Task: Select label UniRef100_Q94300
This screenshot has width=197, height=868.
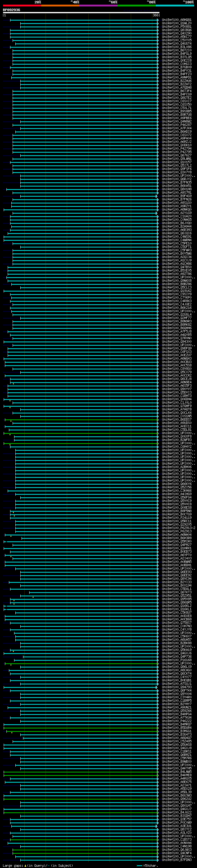Action: (x=177, y=342)
